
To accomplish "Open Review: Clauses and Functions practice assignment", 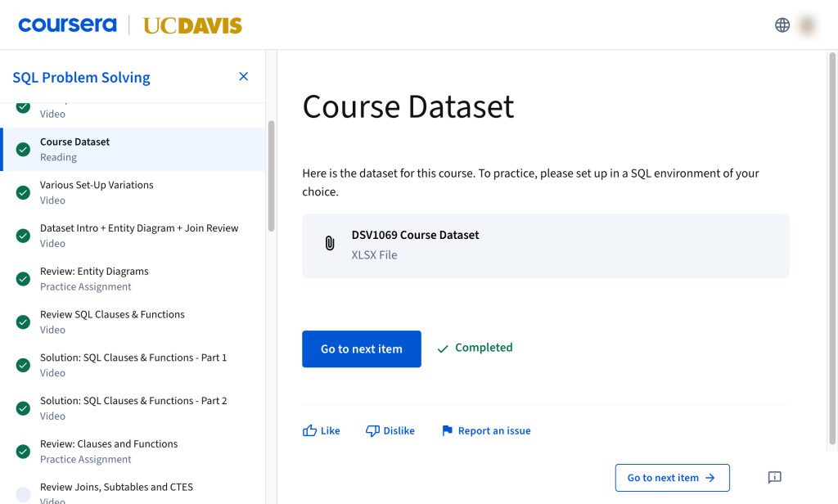I will click(134, 452).
